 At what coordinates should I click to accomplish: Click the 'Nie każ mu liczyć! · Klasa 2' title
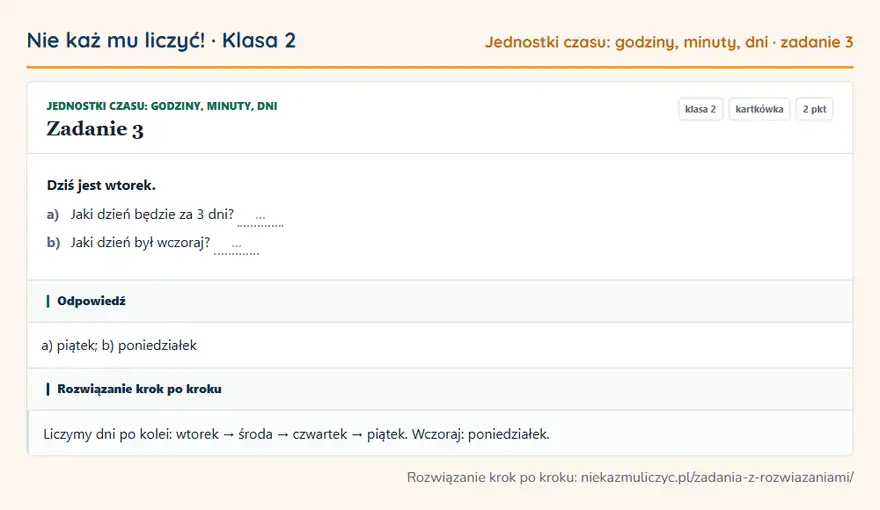tap(161, 40)
